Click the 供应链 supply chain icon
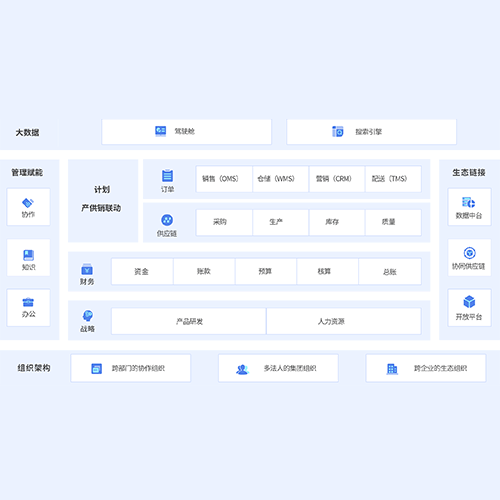 tap(167, 220)
